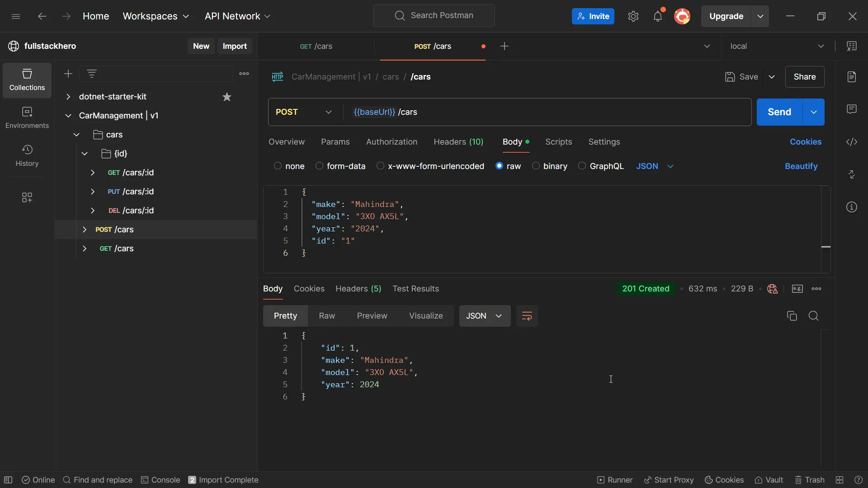Beautify the JSON request body
The height and width of the screenshot is (488, 868).
(801, 166)
